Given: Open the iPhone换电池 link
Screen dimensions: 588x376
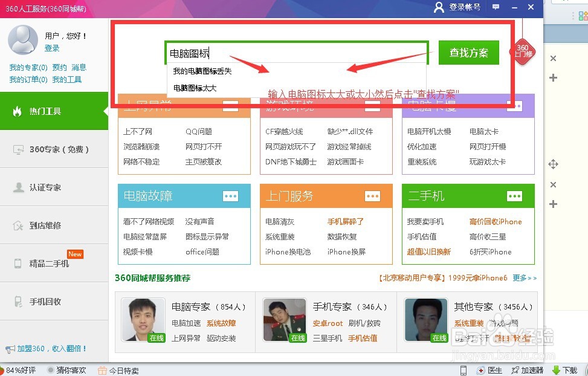Looking at the screenshot, I should [x=288, y=252].
